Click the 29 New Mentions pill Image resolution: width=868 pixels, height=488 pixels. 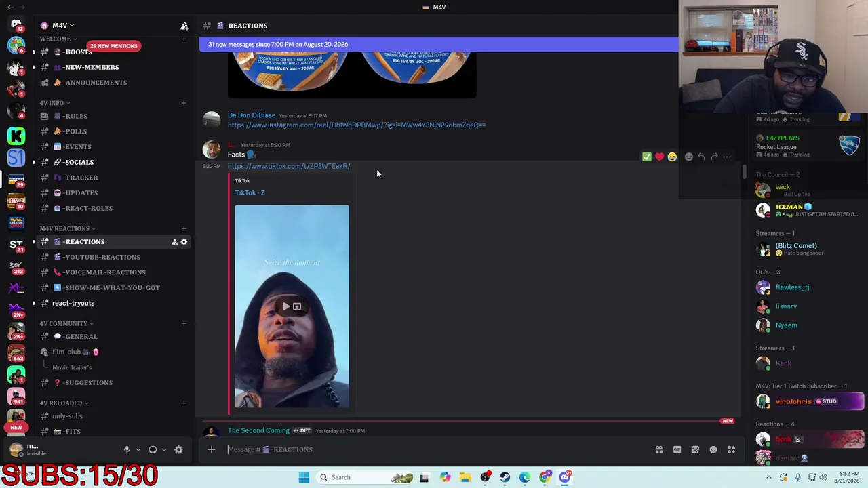point(113,46)
